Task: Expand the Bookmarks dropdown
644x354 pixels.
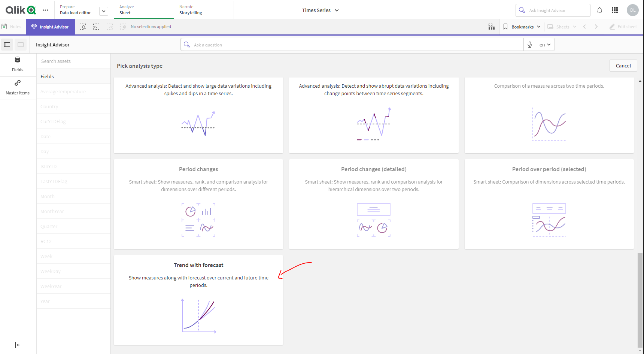Action: pyautogui.click(x=522, y=27)
